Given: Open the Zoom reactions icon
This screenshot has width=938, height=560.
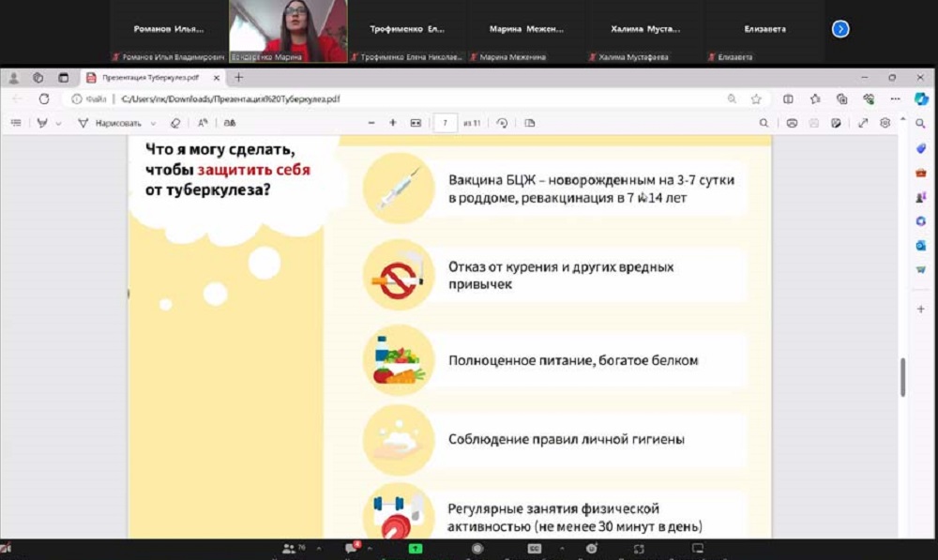Looking at the screenshot, I should [592, 548].
